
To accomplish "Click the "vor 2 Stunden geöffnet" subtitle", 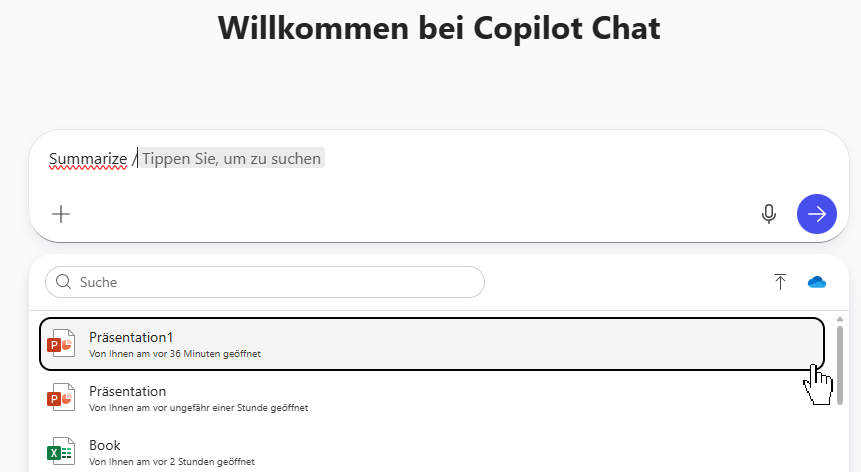I will click(x=171, y=462).
